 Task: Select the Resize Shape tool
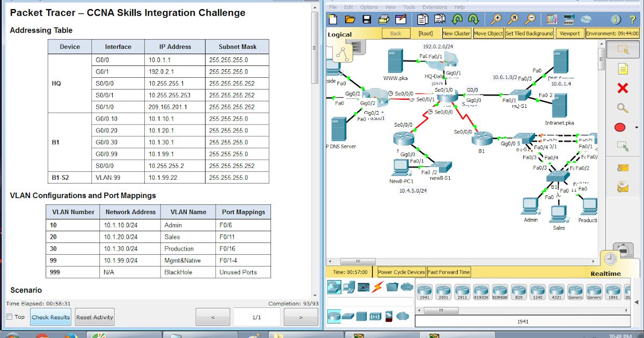pyautogui.click(x=620, y=145)
